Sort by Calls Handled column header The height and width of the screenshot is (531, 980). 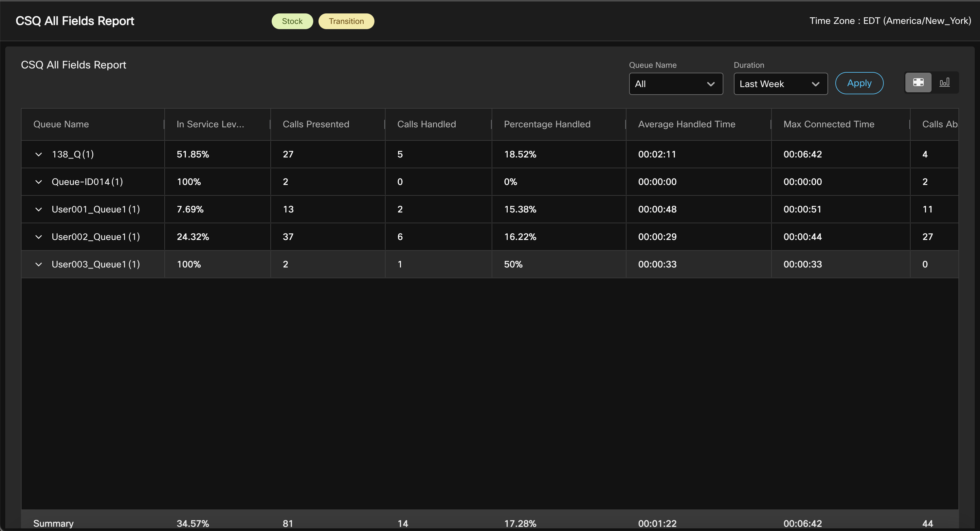click(x=426, y=124)
